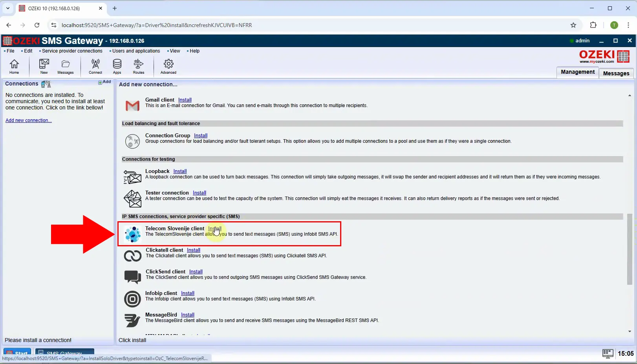Click the Add connection plus icon

pyautogui.click(x=100, y=82)
